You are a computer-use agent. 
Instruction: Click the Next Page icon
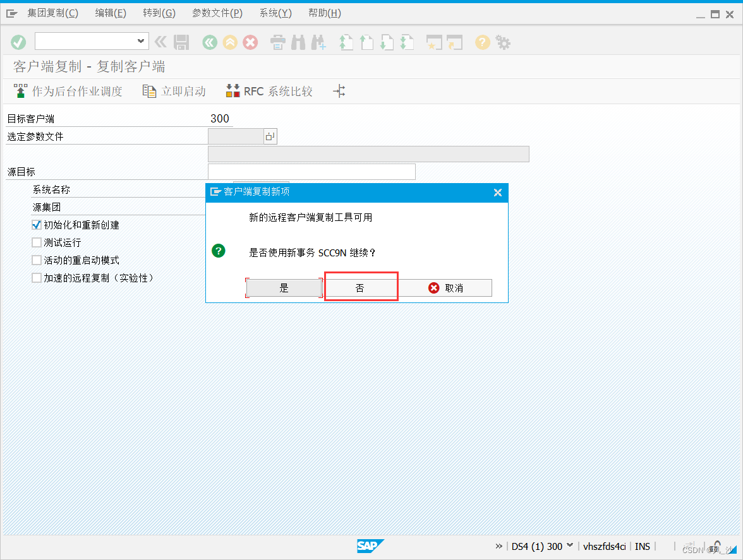tap(387, 42)
